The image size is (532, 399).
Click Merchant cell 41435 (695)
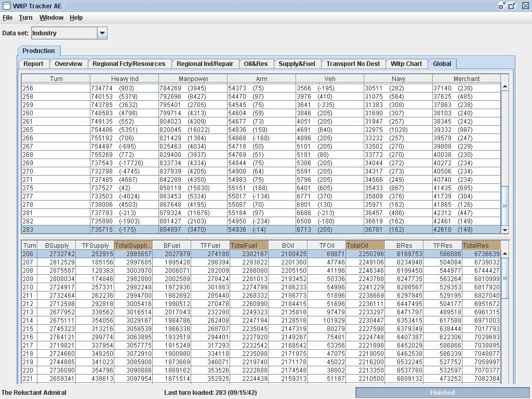[x=467, y=188]
